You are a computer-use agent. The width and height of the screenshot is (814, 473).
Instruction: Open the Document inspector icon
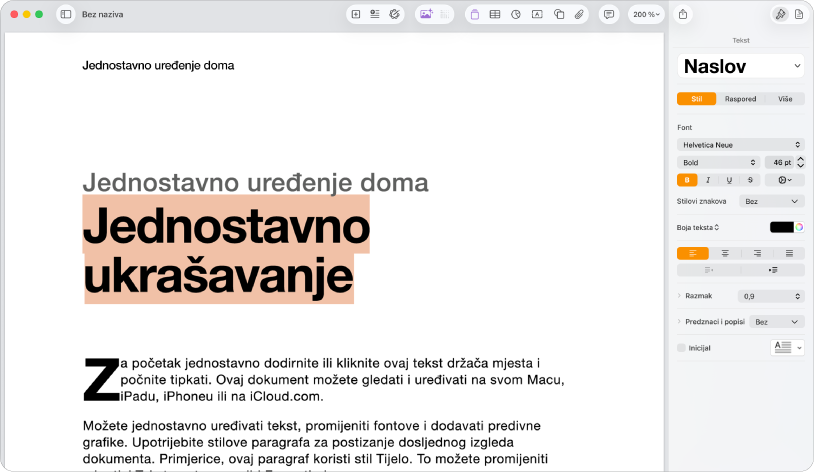[799, 15]
